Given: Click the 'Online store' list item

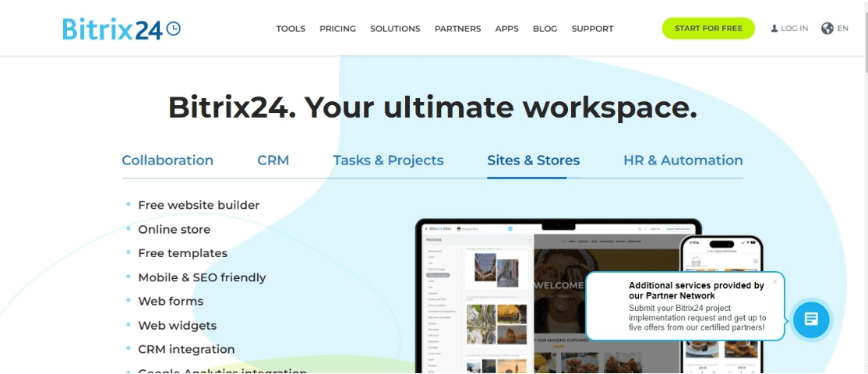Looking at the screenshot, I should coord(175,229).
